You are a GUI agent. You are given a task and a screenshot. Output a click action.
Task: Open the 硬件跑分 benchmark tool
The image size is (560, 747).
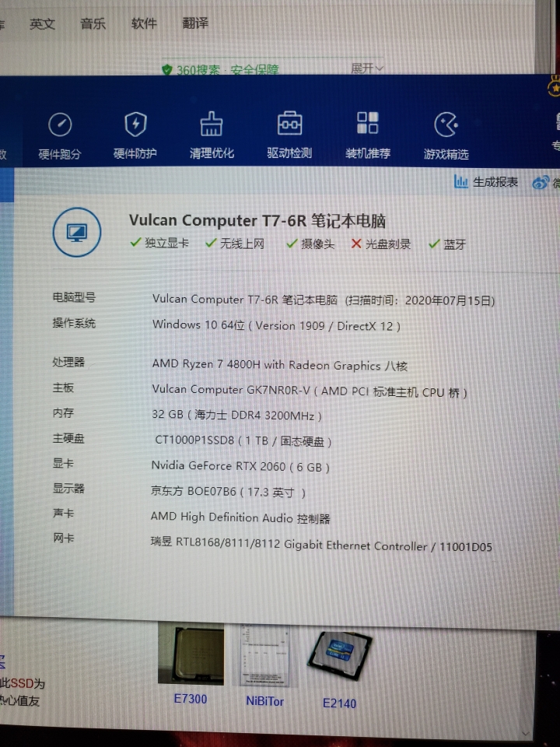click(x=60, y=136)
